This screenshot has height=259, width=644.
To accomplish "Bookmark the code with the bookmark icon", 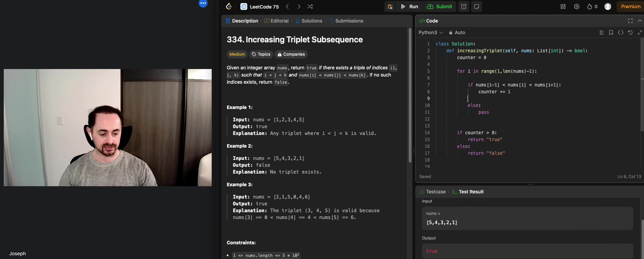I will pyautogui.click(x=611, y=32).
